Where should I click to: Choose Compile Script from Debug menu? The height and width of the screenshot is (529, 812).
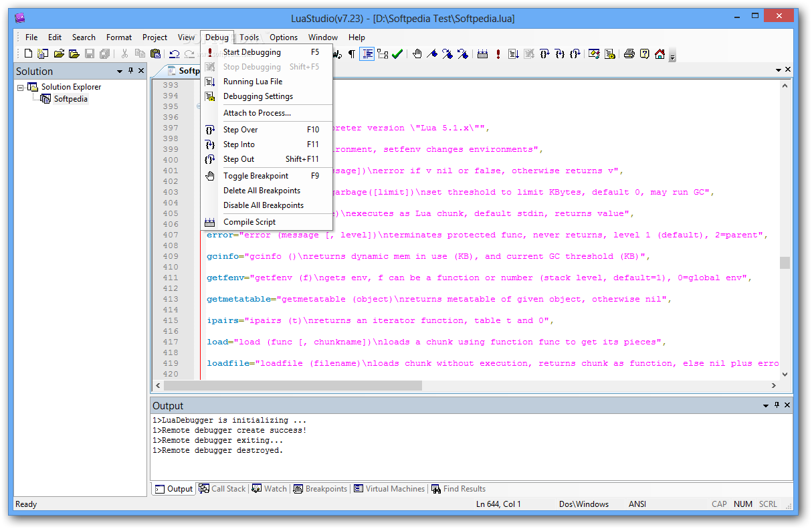click(x=267, y=222)
